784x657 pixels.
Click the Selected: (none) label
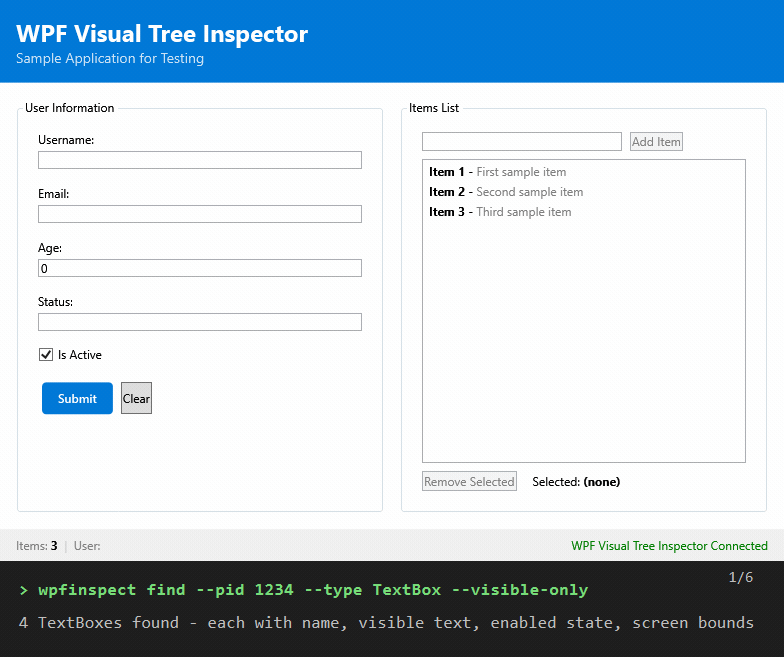click(x=576, y=482)
